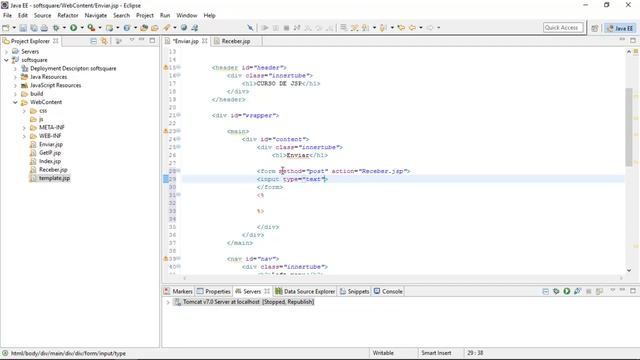Screen dimensions: 640x360
Task: Select the Java EE perspective button
Action: 620,28
